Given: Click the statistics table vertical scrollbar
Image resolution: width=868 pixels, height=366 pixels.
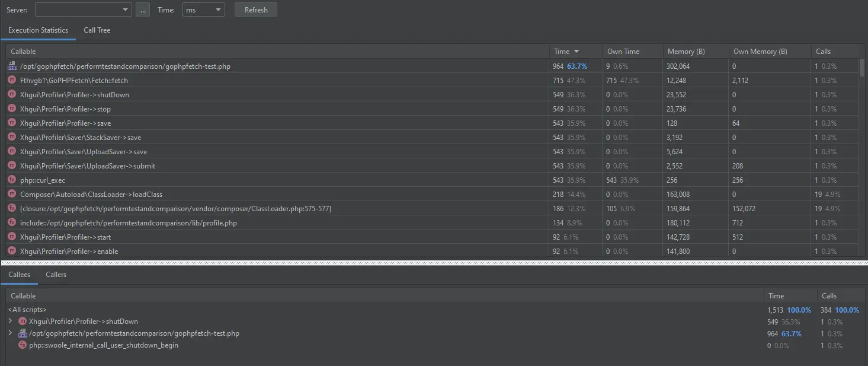Looking at the screenshot, I should (863, 68).
